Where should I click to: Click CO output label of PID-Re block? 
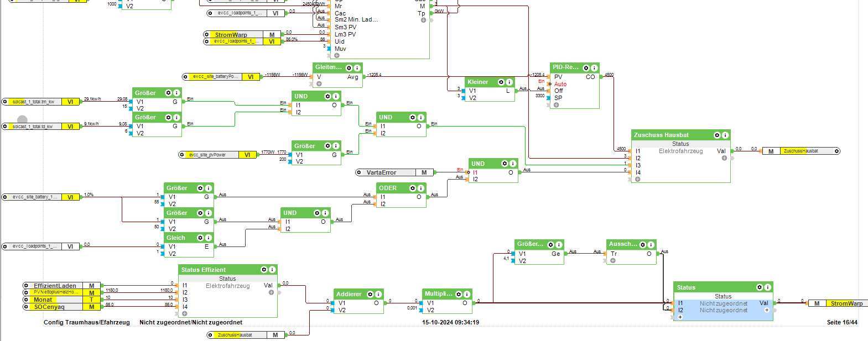(590, 77)
